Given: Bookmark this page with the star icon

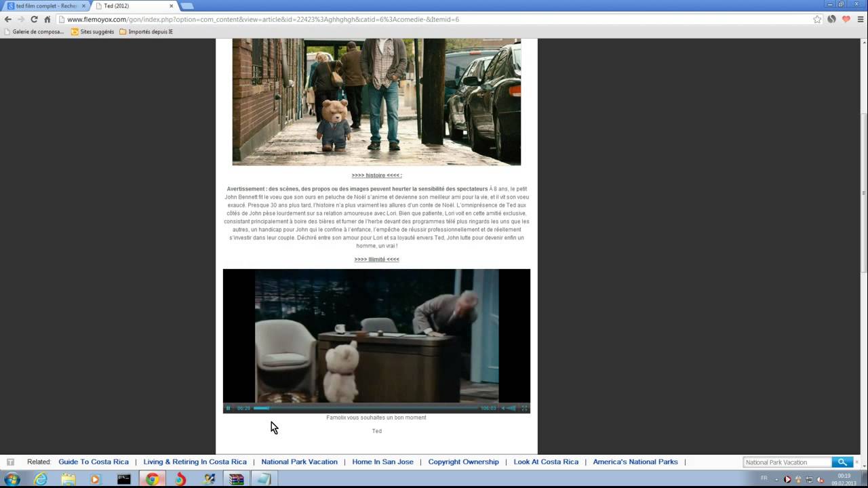Looking at the screenshot, I should coord(817,19).
